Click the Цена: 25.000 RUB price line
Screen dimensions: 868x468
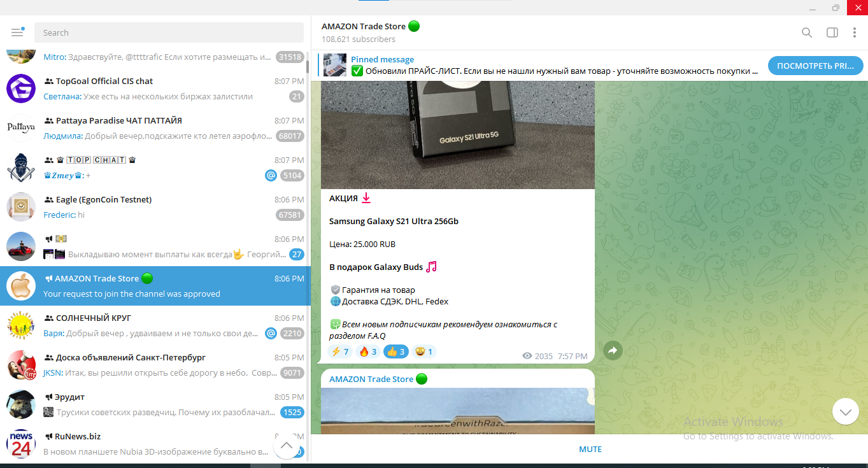pos(362,245)
